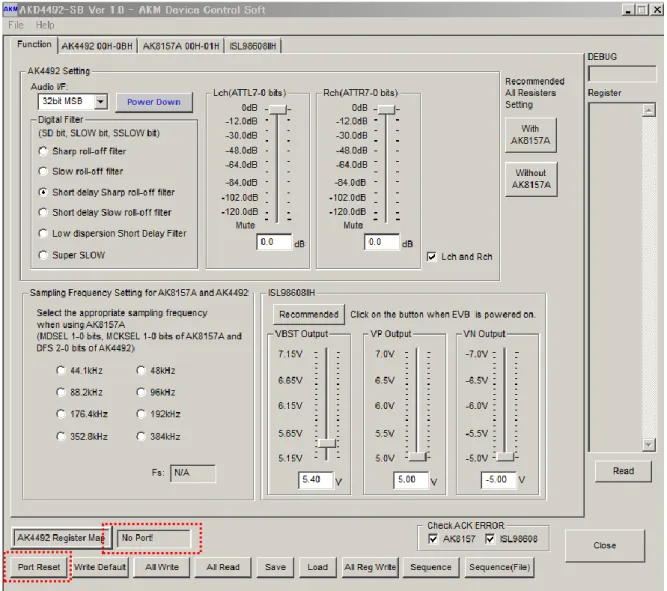
Task: Click the No Port status field
Action: (x=154, y=538)
